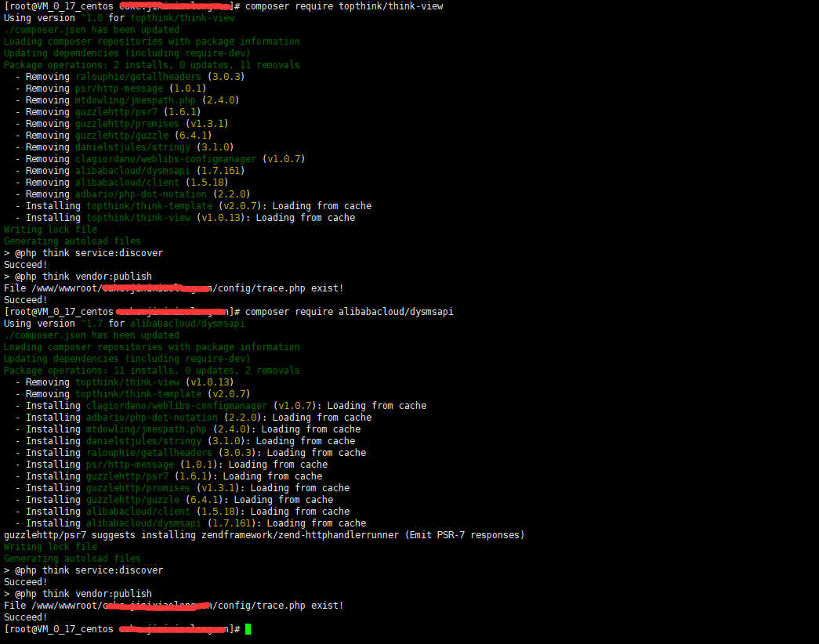Click the green terminal cursor block
The image size is (819, 644).
tap(248, 629)
